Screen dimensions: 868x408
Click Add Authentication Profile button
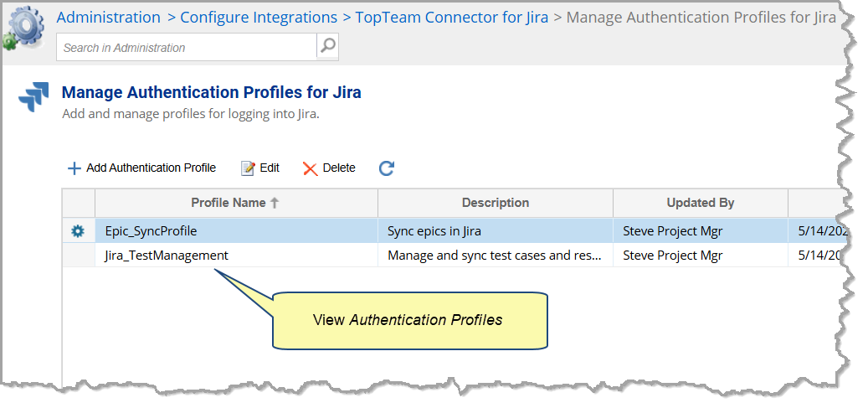[141, 168]
